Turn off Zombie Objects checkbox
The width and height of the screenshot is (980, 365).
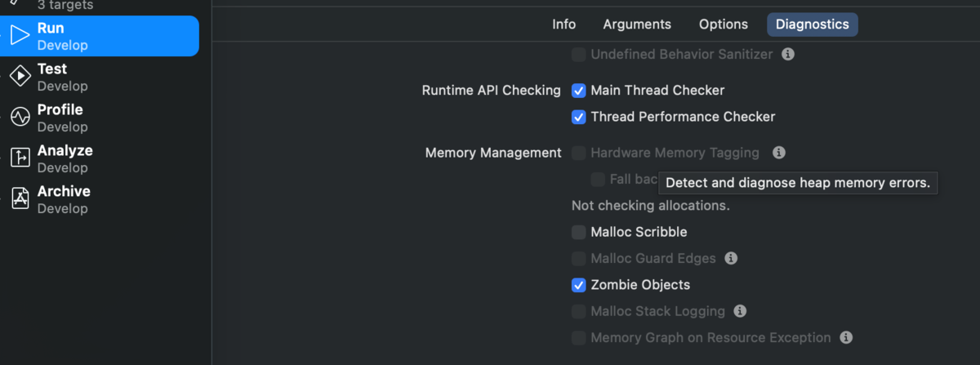pyautogui.click(x=578, y=285)
